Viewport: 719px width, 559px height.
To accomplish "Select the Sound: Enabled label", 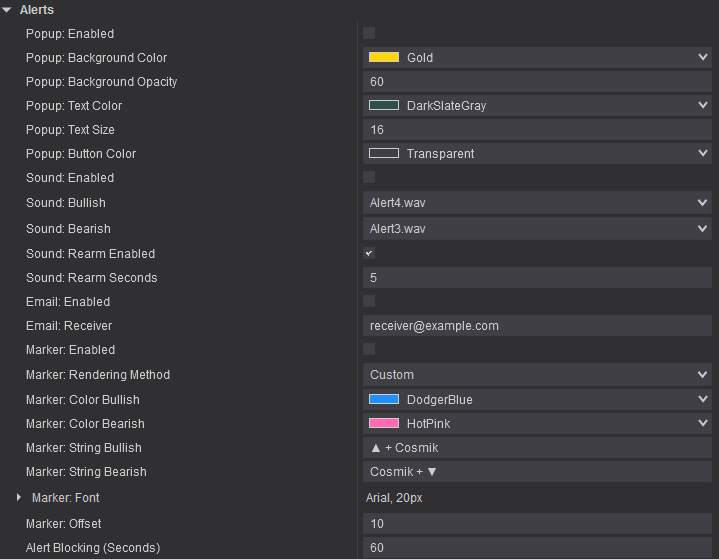I will coord(70,178).
